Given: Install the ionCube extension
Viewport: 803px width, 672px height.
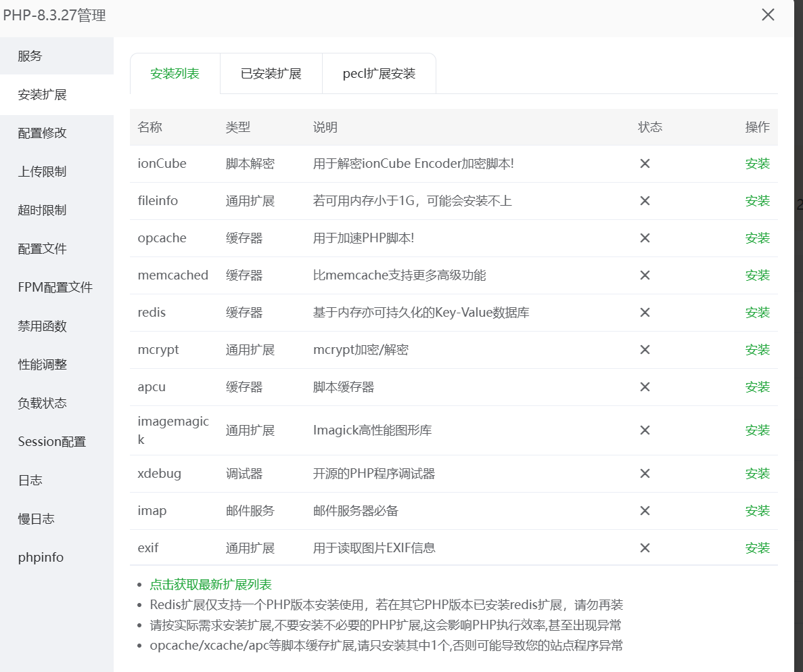Looking at the screenshot, I should (757, 163).
